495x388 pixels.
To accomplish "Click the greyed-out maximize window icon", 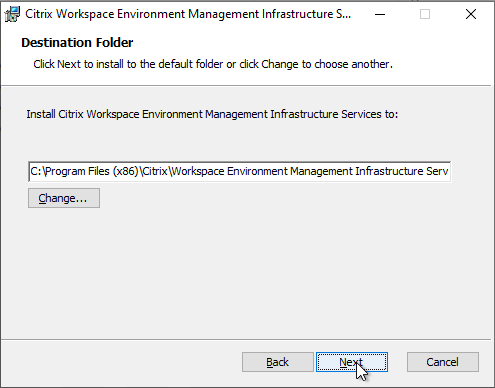I will [x=425, y=14].
